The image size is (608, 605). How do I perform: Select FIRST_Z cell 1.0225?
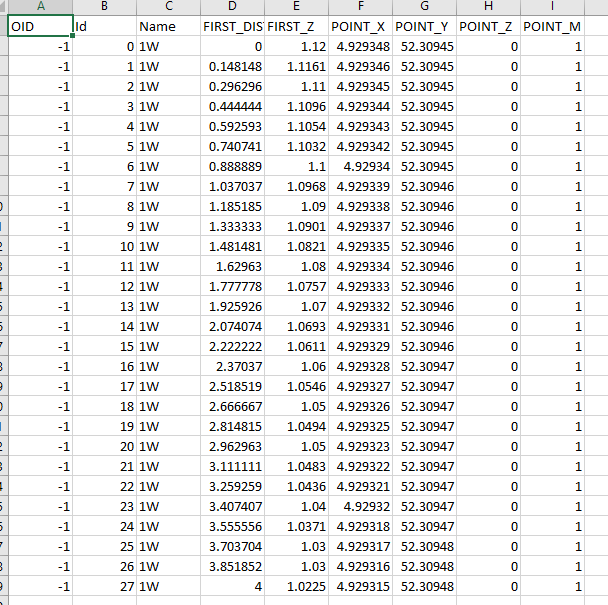(x=296, y=586)
